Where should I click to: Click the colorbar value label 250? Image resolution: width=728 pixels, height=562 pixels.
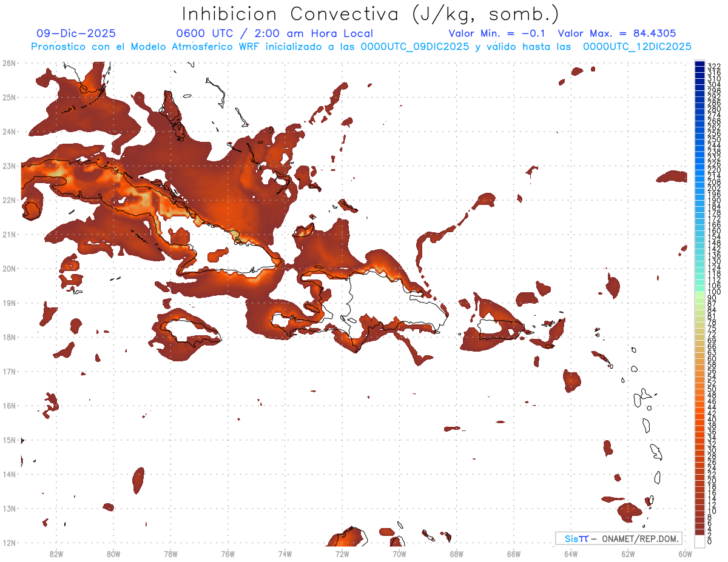[714, 139]
